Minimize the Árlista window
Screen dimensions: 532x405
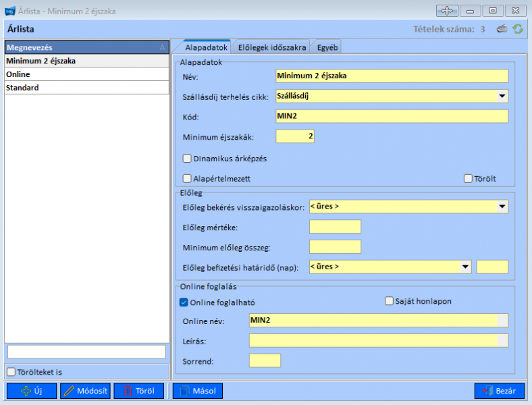(470, 11)
